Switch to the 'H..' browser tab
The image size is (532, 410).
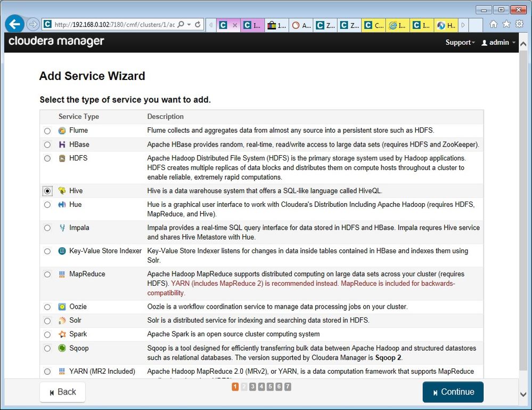446,25
